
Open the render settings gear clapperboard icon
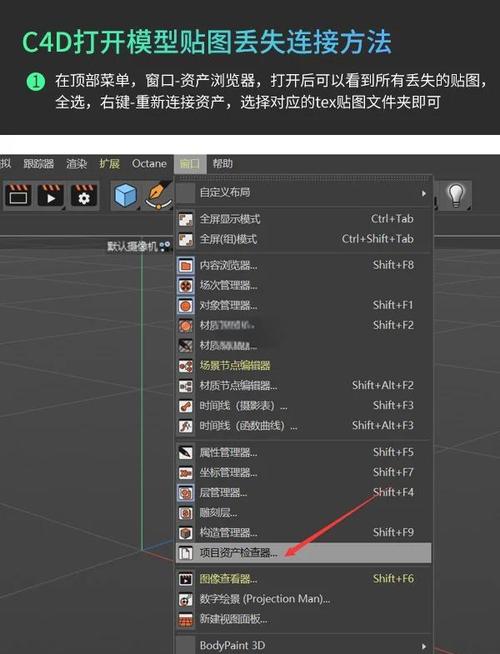pos(84,195)
